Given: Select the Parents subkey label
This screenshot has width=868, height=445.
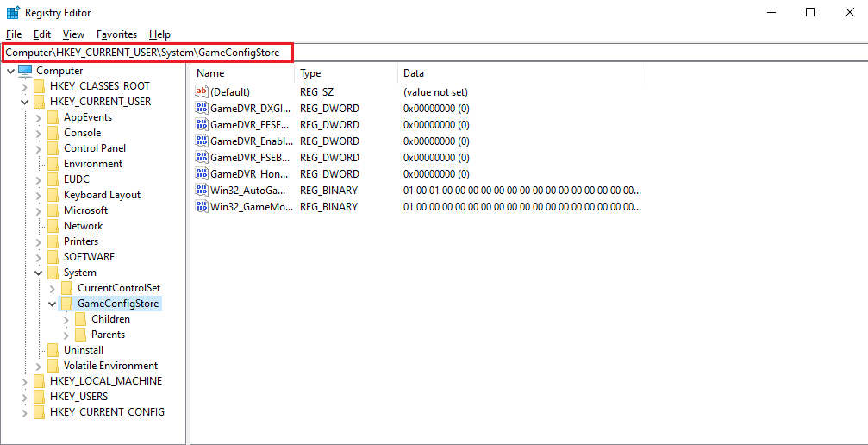Looking at the screenshot, I should tap(109, 335).
